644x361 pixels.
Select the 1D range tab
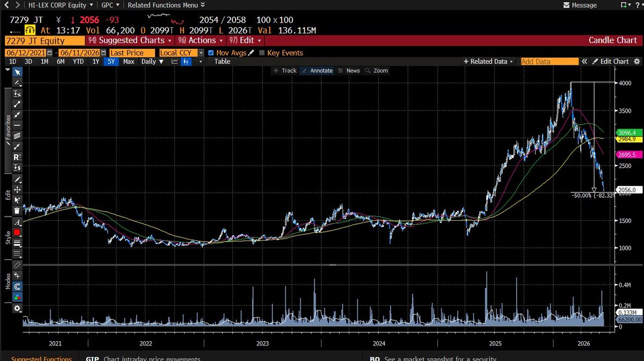tap(13, 61)
